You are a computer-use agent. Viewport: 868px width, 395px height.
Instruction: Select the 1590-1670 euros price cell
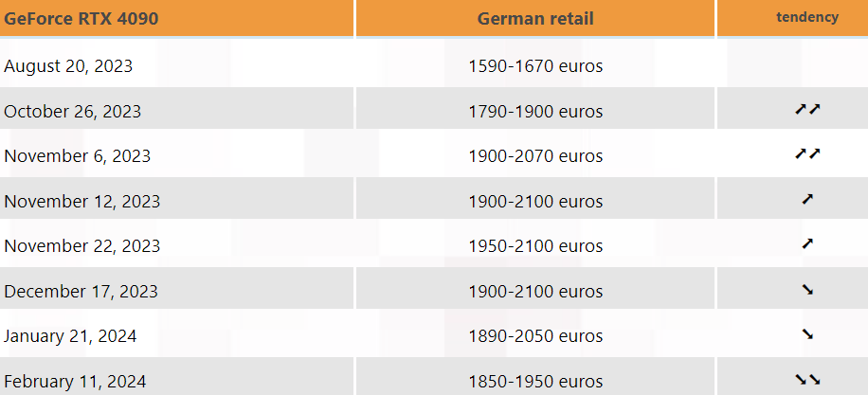tap(535, 66)
